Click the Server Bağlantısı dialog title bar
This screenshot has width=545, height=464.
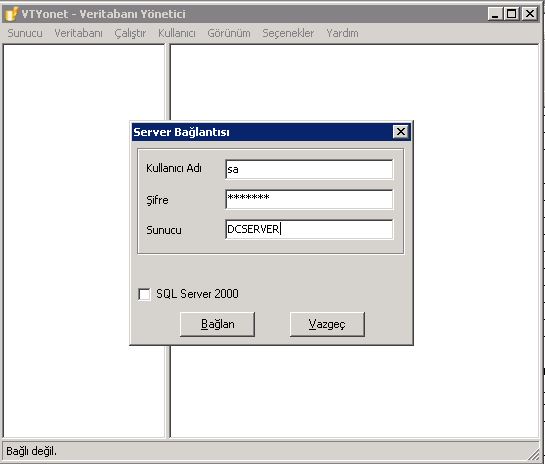(x=262, y=132)
